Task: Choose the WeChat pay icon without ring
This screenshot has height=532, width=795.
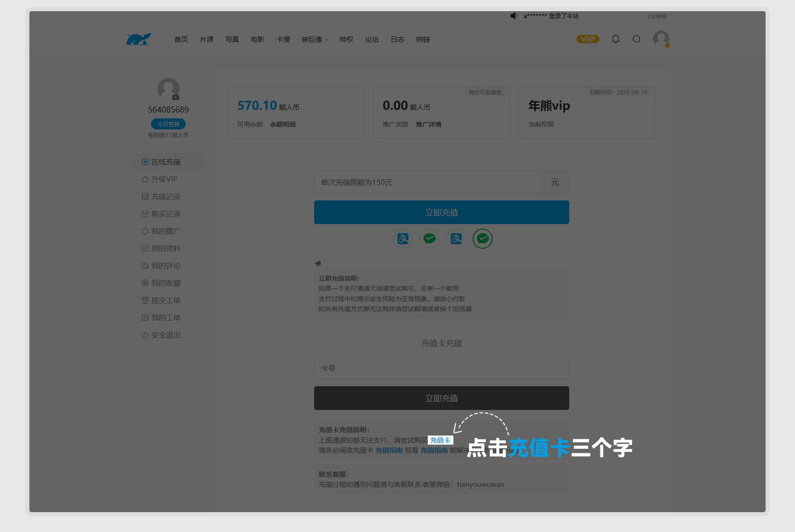Action: [429, 238]
